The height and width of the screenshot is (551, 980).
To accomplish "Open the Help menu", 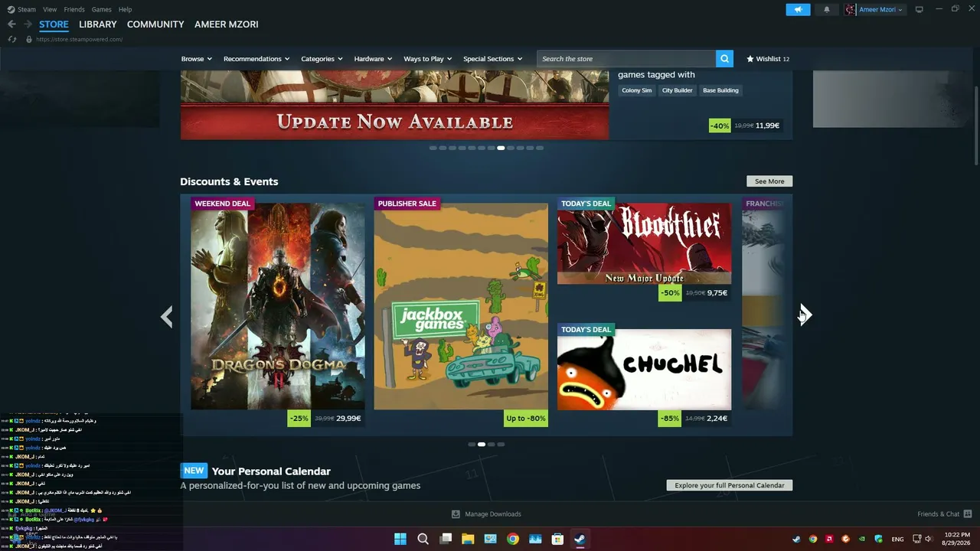I will coord(126,9).
